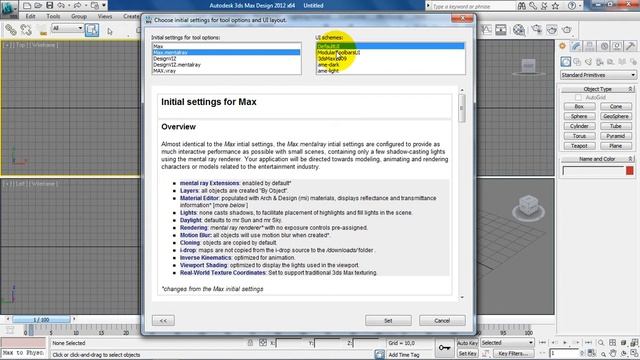Select the Unlink Selection tool
Viewport: 640px width, 360px height.
pyautogui.click(x=26, y=29)
